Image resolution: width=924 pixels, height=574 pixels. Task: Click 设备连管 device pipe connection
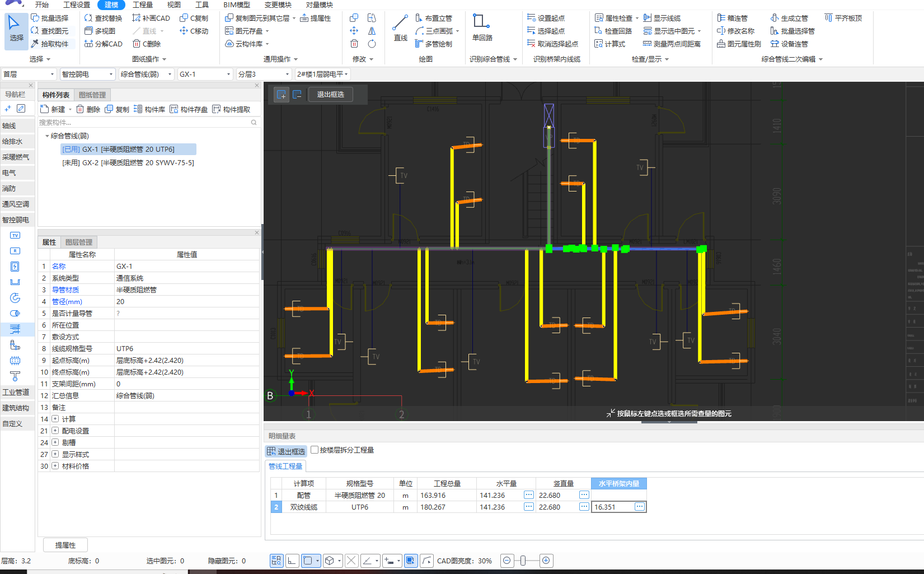[x=790, y=44]
